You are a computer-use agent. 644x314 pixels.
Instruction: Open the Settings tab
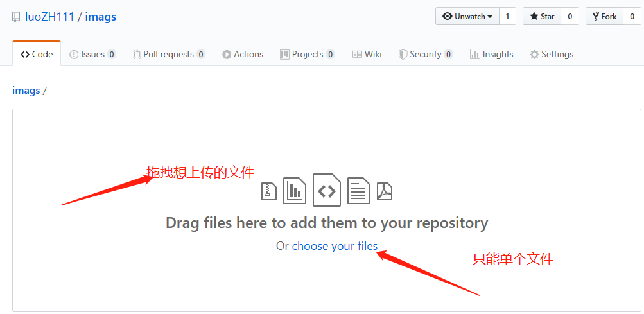tap(552, 54)
